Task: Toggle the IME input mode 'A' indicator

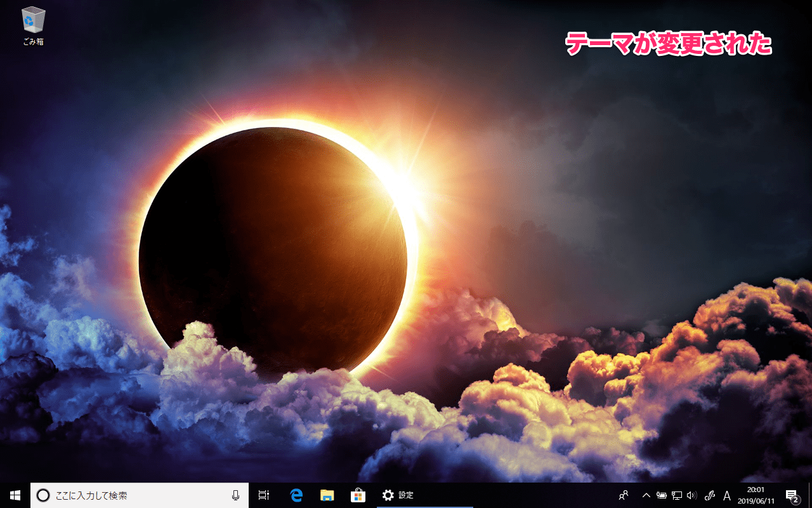Action: (727, 495)
